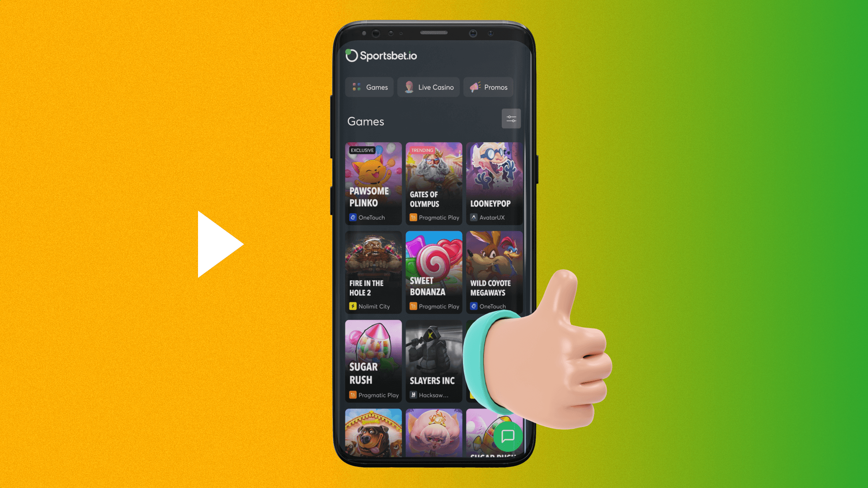This screenshot has width=868, height=488.
Task: Click the live chat bubble icon
Action: click(508, 436)
